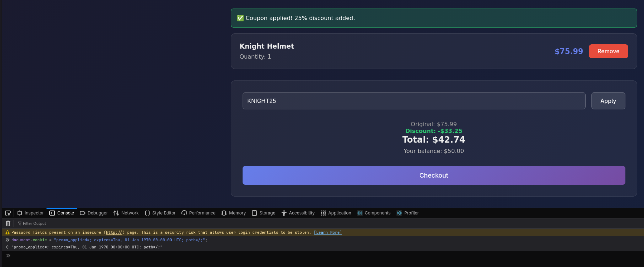
Task: Open the Storage panel
Action: (x=264, y=213)
